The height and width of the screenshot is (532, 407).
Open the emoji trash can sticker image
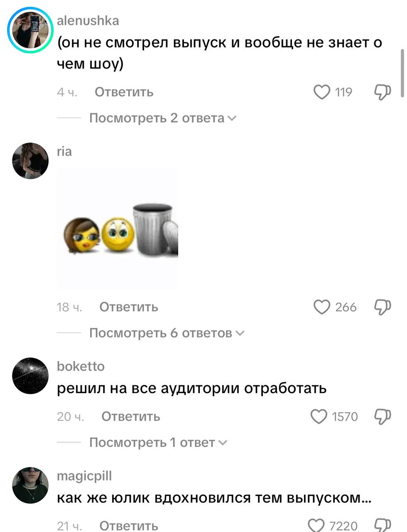[118, 229]
